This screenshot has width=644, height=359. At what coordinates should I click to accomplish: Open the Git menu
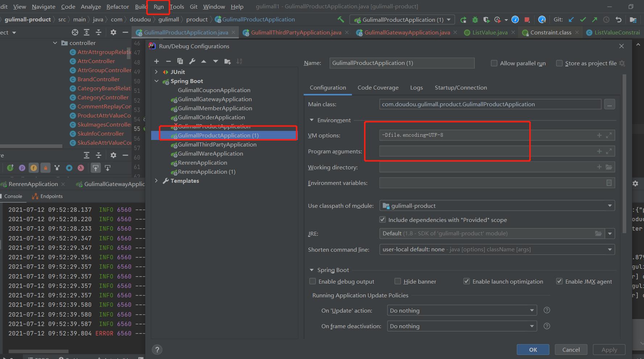tap(194, 7)
